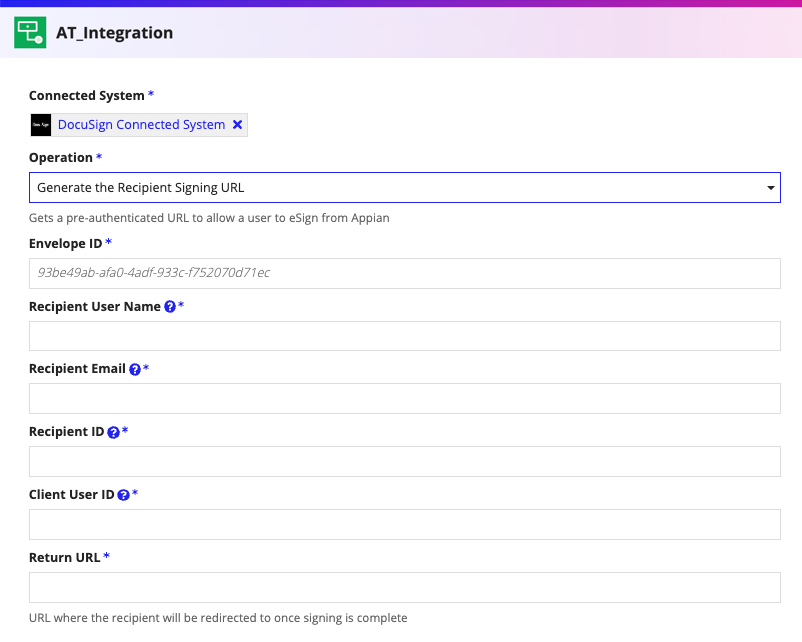Click the Operation dropdown caret arrow
Viewport: 802px width, 642px height.
click(x=770, y=187)
